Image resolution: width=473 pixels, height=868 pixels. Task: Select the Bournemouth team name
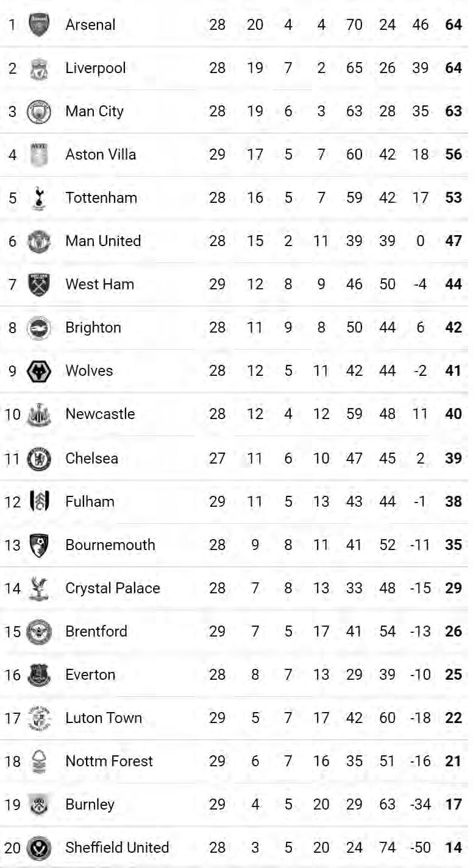pos(110,545)
